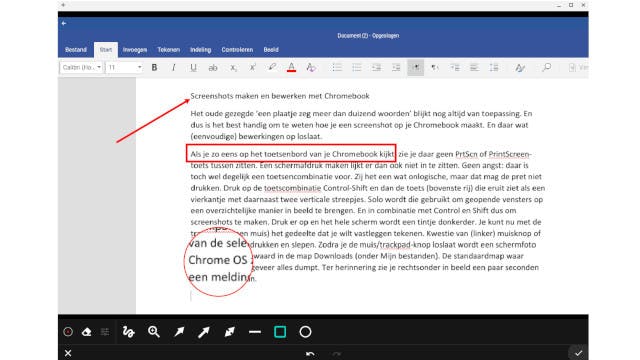The height and width of the screenshot is (360, 640).
Task: Apply strikethrough formatting
Action: click(213, 68)
